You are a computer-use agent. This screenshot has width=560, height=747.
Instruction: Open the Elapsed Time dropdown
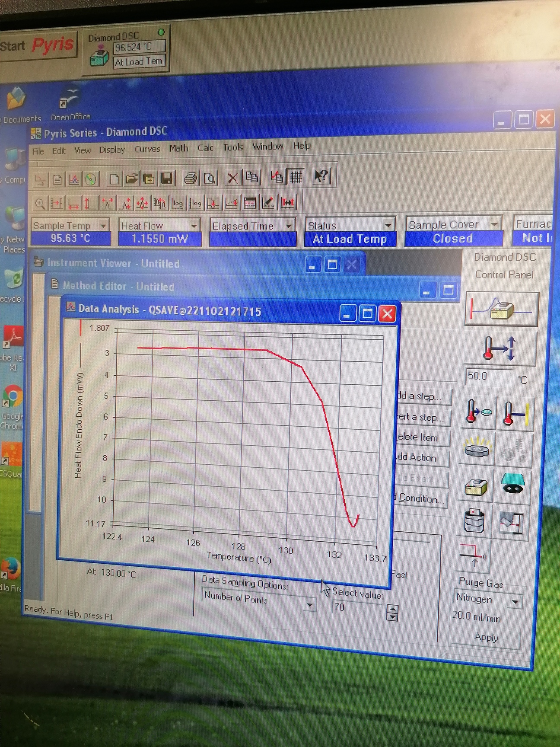tap(289, 225)
